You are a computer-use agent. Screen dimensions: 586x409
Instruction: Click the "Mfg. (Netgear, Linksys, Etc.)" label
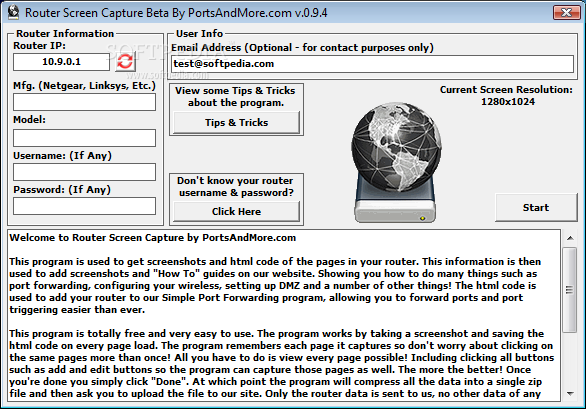[84, 86]
